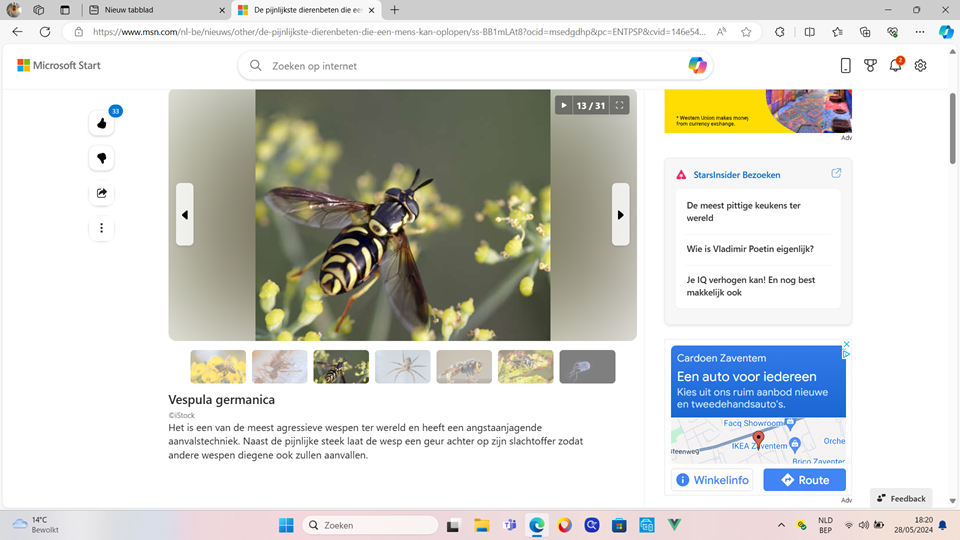Start slideshow autoplay play button

(564, 105)
